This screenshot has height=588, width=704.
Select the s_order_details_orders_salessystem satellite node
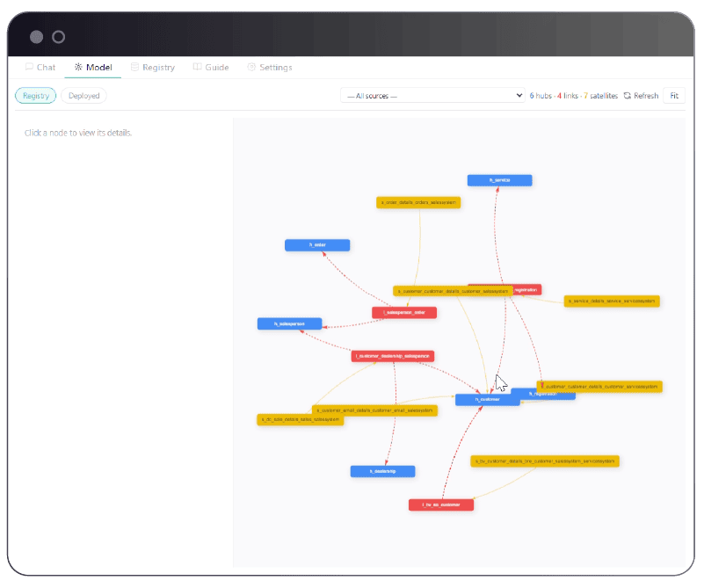coord(418,202)
